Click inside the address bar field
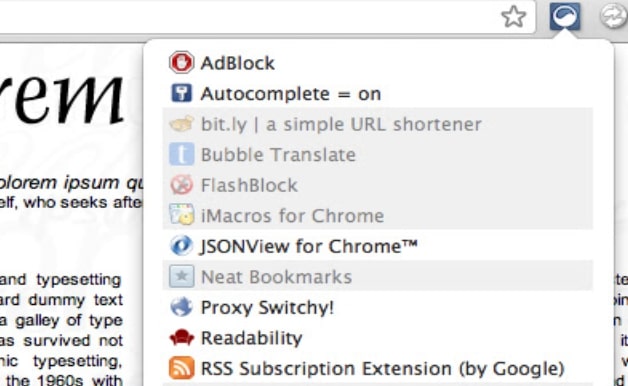Image resolution: width=628 pixels, height=386 pixels. (248, 17)
